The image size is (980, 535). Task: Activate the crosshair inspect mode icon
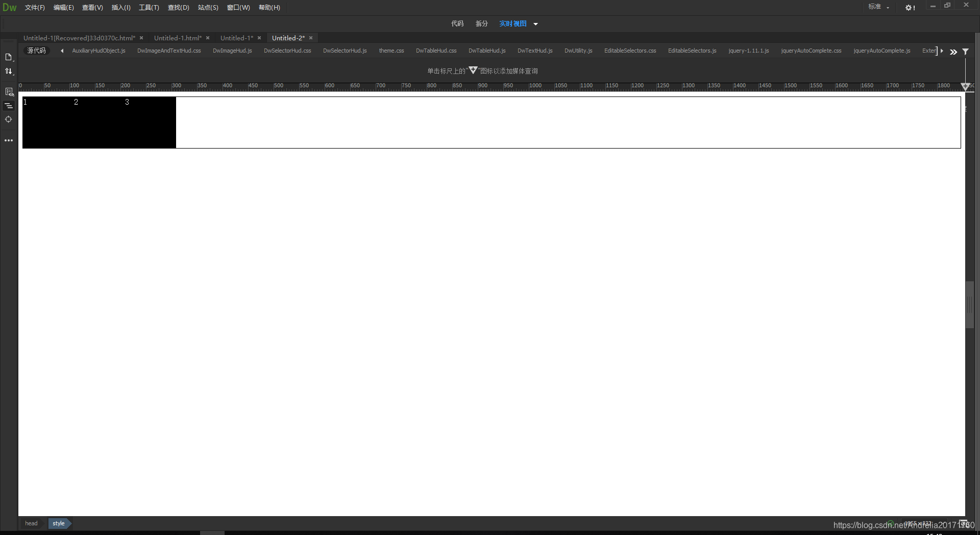[x=9, y=119]
